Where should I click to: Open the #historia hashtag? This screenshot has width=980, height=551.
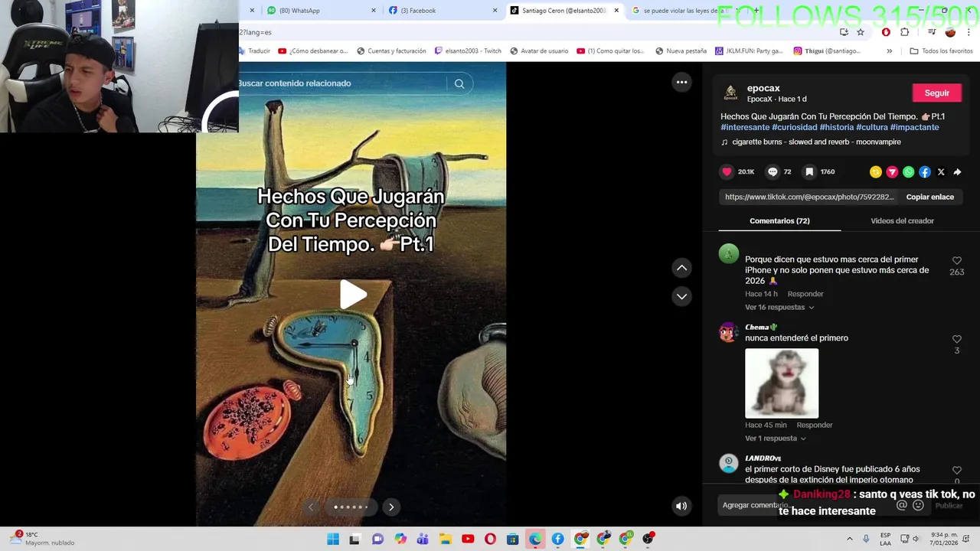click(x=836, y=127)
